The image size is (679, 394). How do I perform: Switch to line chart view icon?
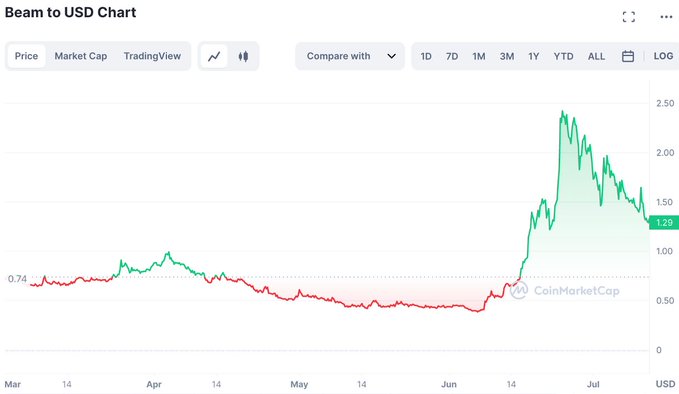coord(214,56)
